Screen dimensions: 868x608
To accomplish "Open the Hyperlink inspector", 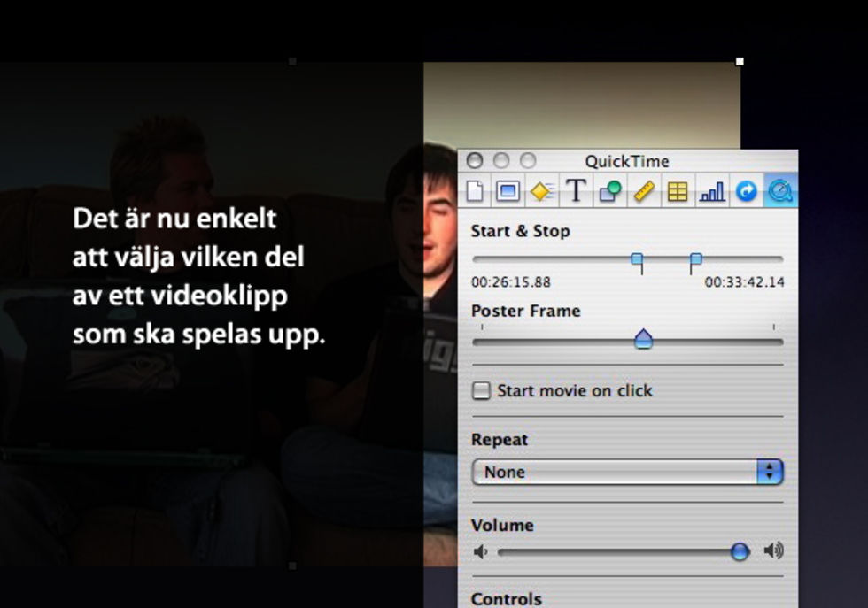I will [x=746, y=191].
